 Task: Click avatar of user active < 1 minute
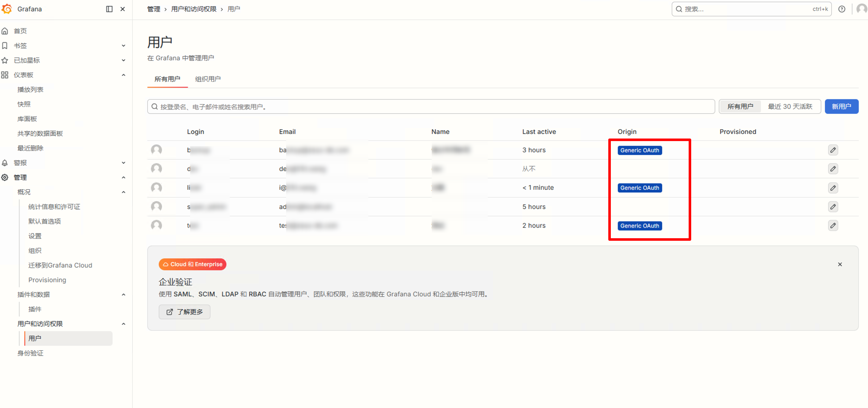coord(156,187)
